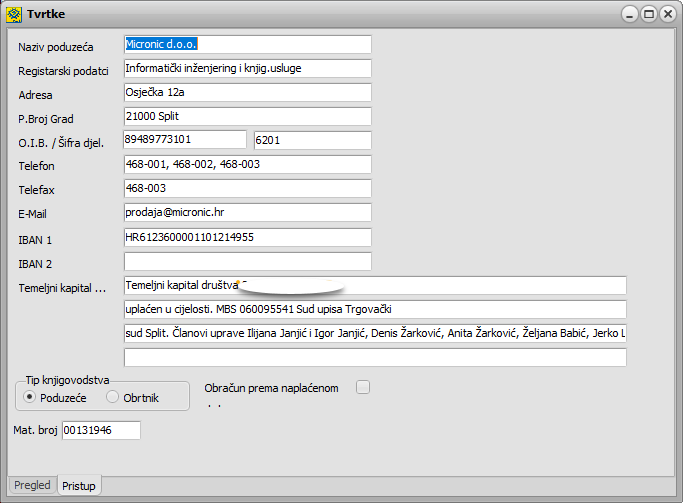683x503 pixels.
Task: Click the 'Telefax' label
Action: [37, 190]
